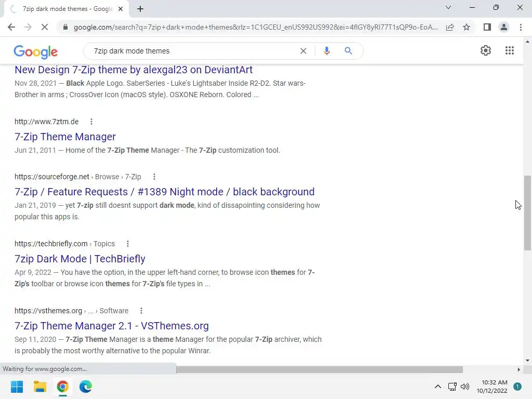
Task: Open 7-Zip Theme Manager result
Action: (65, 137)
